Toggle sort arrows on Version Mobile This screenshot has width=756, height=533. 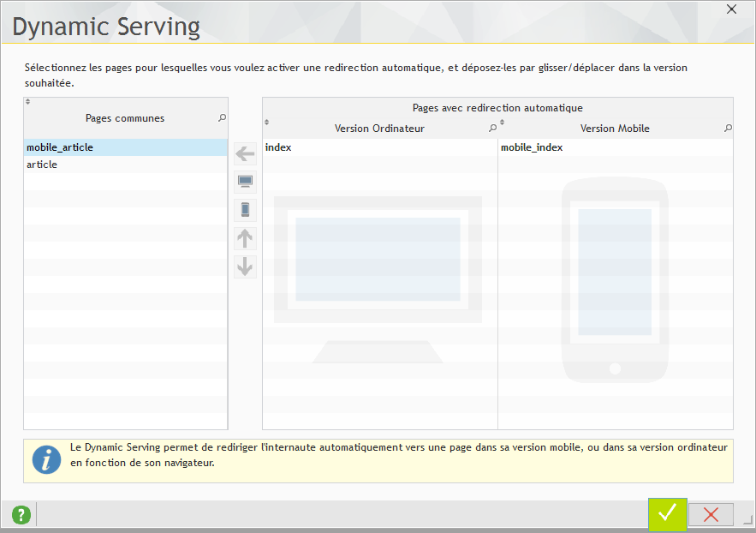point(502,123)
